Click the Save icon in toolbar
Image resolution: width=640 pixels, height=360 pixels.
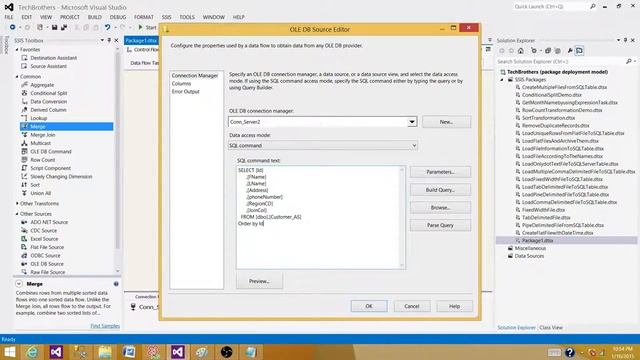pos(54,27)
